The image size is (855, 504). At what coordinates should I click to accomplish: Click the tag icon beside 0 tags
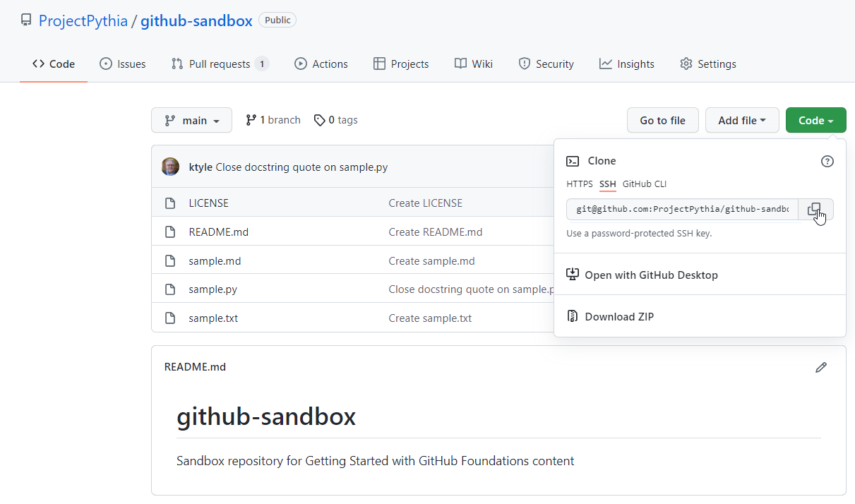[318, 119]
